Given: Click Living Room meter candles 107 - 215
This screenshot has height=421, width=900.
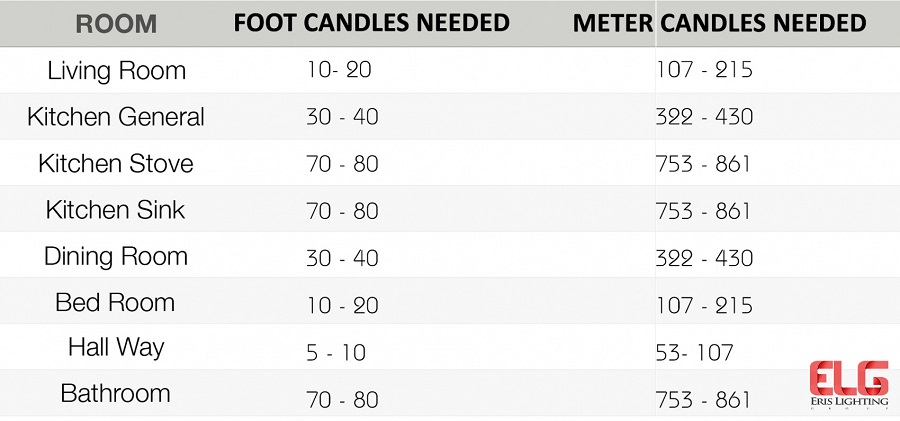Looking at the screenshot, I should click(x=704, y=71).
